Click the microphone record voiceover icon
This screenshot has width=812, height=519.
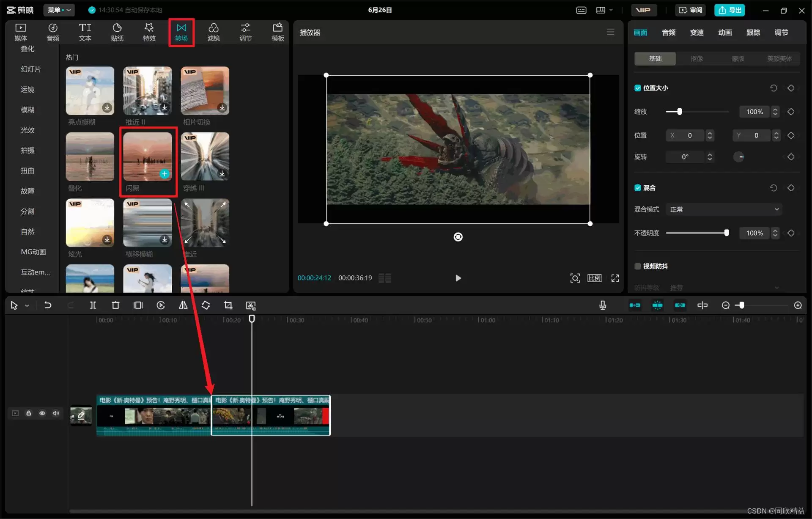pyautogui.click(x=603, y=305)
